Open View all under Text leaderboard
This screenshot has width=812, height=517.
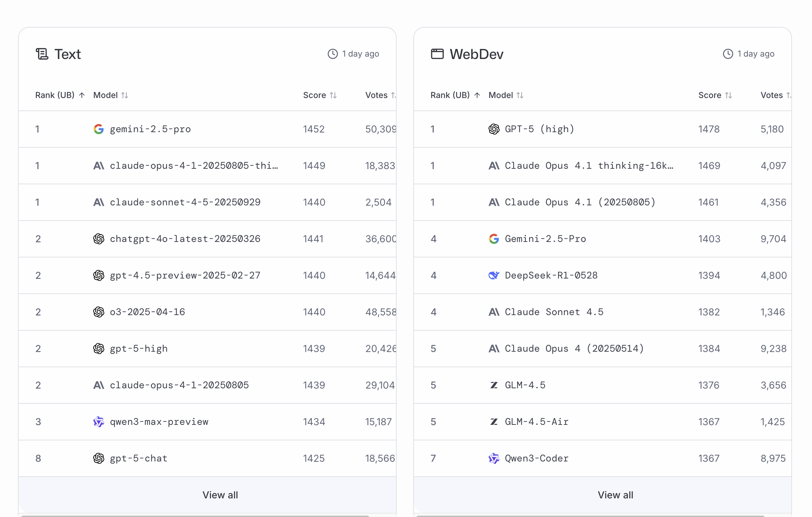pyautogui.click(x=220, y=495)
